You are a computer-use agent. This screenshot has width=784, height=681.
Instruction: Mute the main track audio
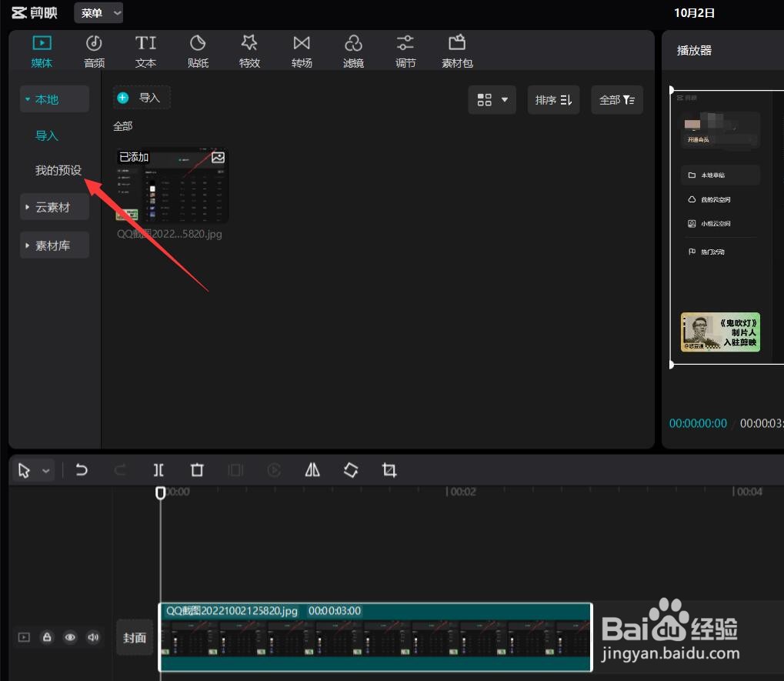tap(93, 637)
